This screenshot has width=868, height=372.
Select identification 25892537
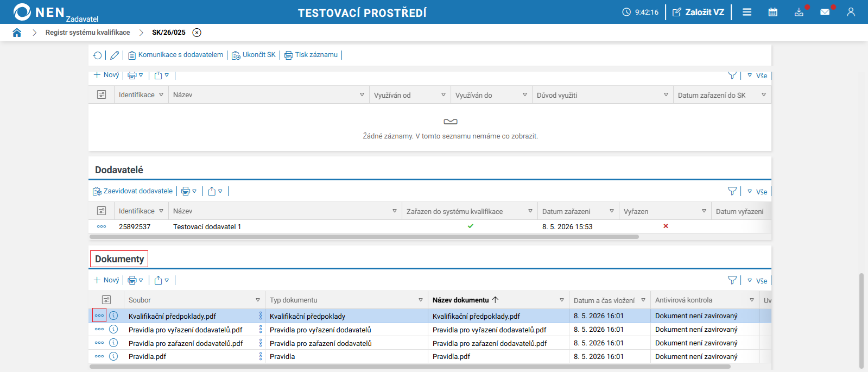point(135,226)
